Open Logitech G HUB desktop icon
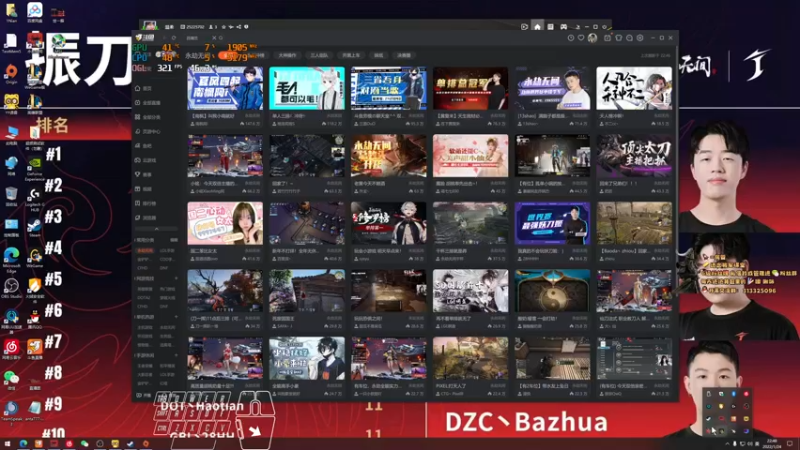The height and width of the screenshot is (450, 800). tap(34, 199)
